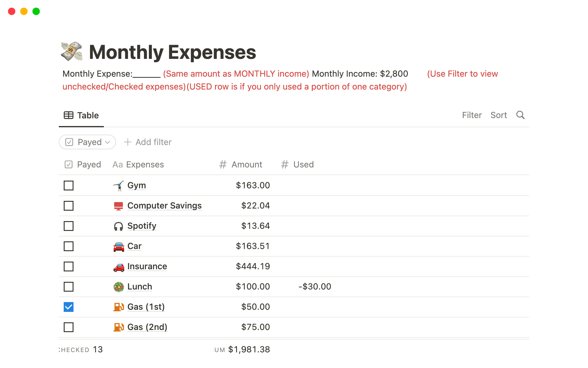Click the Lunch salad icon
Screen dimensions: 588x368
(x=119, y=287)
